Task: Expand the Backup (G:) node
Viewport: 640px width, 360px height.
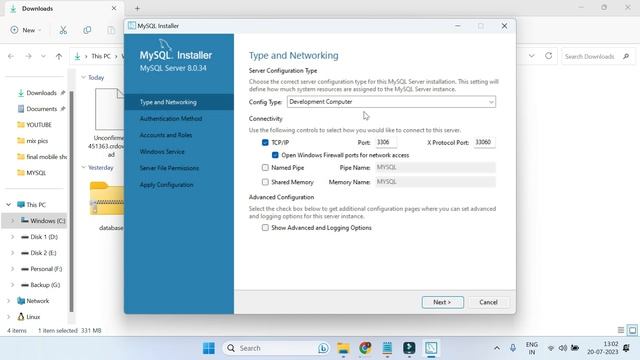Action: pyautogui.click(x=12, y=285)
